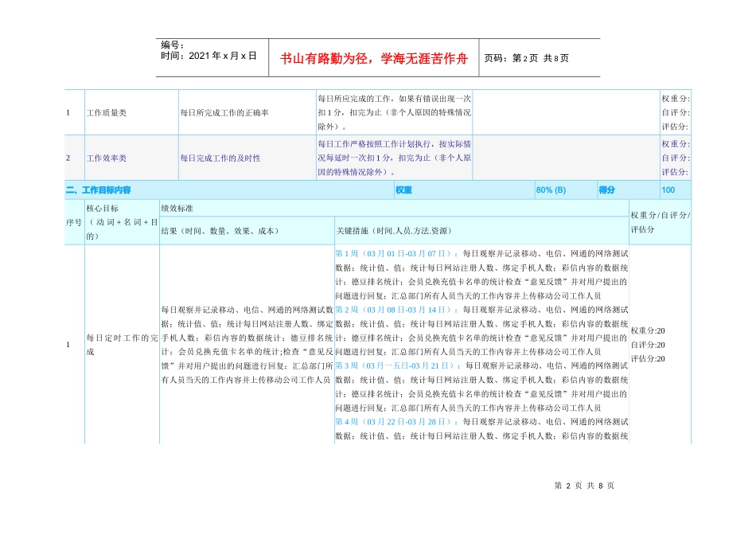Click the 第1周(03月01日-03月07日) heading
Viewport: 756px width, 535px height.
click(397, 254)
